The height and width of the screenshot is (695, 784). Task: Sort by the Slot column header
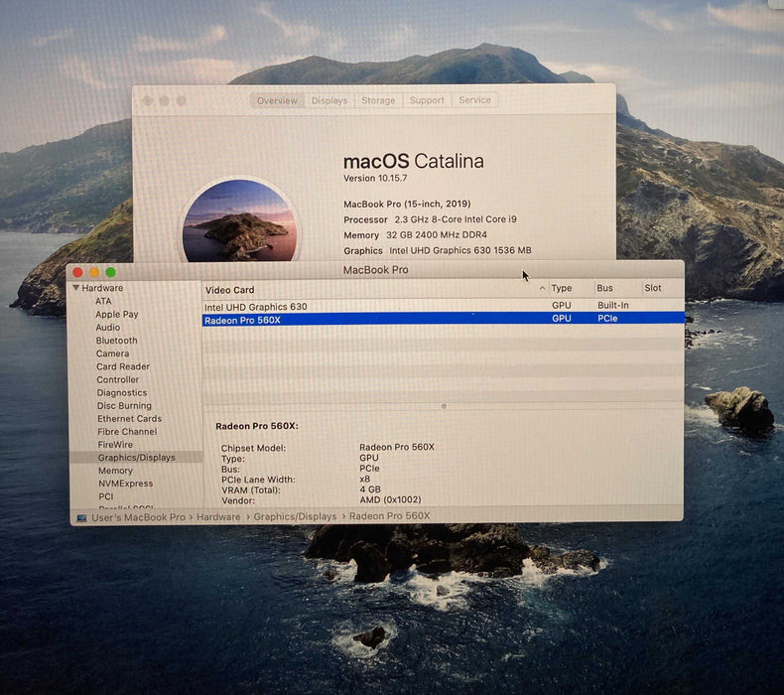click(x=652, y=288)
